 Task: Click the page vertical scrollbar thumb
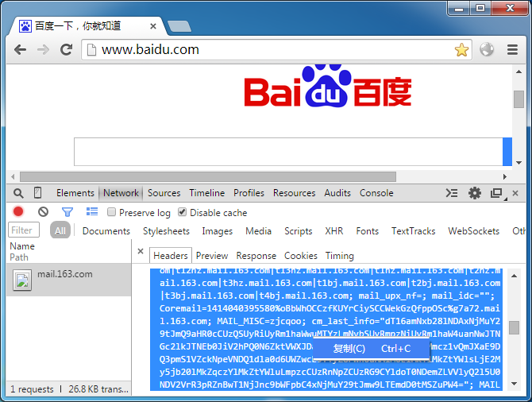pos(519,99)
